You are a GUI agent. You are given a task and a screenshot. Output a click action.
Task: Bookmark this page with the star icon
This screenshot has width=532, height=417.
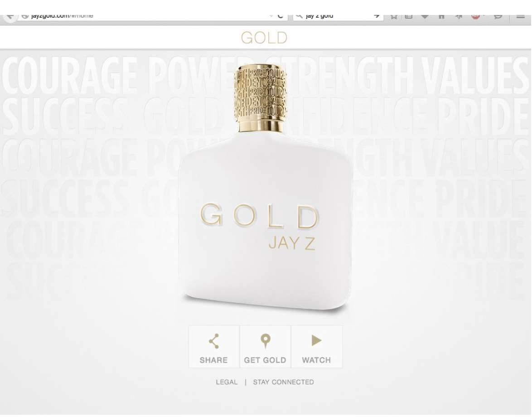click(x=394, y=16)
